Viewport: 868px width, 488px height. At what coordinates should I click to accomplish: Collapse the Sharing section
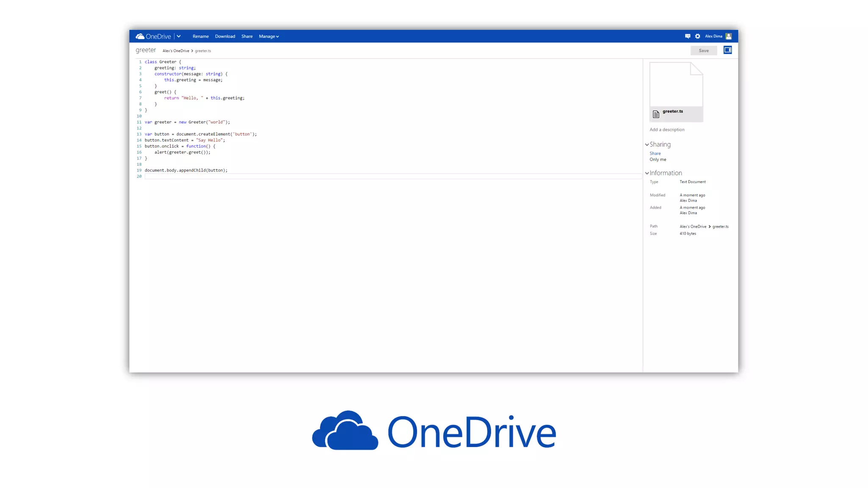pos(647,145)
